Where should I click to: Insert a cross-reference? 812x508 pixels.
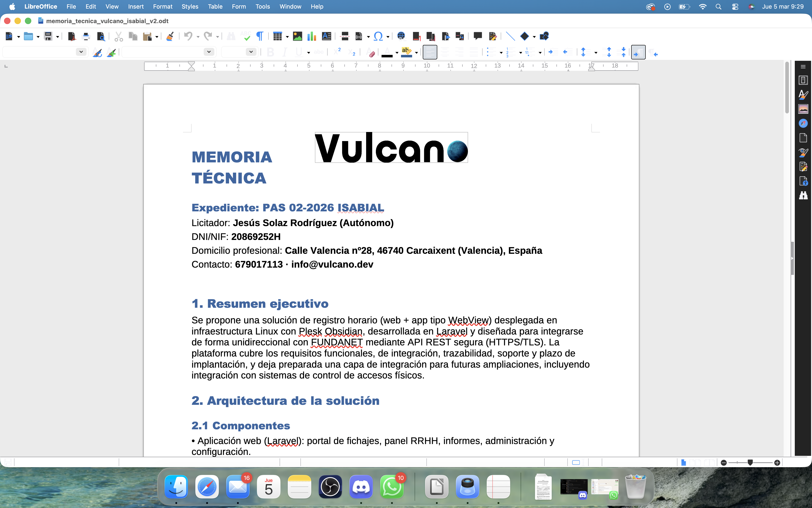(460, 36)
